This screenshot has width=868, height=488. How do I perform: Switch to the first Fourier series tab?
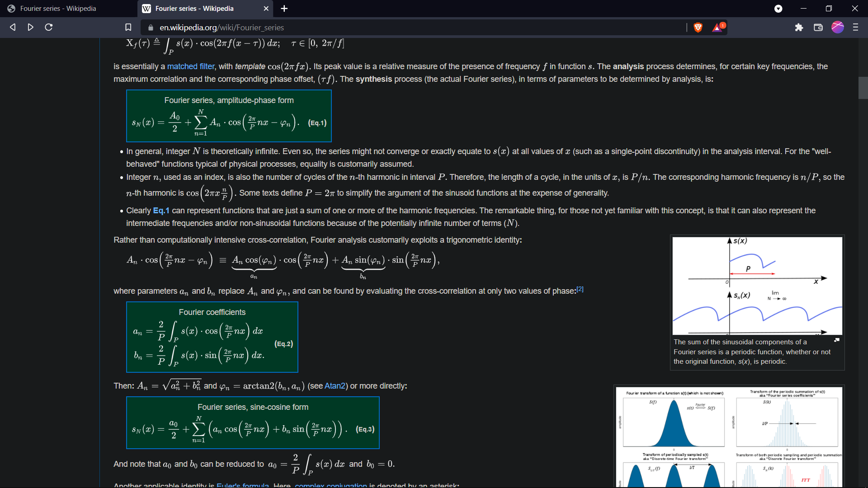point(59,8)
